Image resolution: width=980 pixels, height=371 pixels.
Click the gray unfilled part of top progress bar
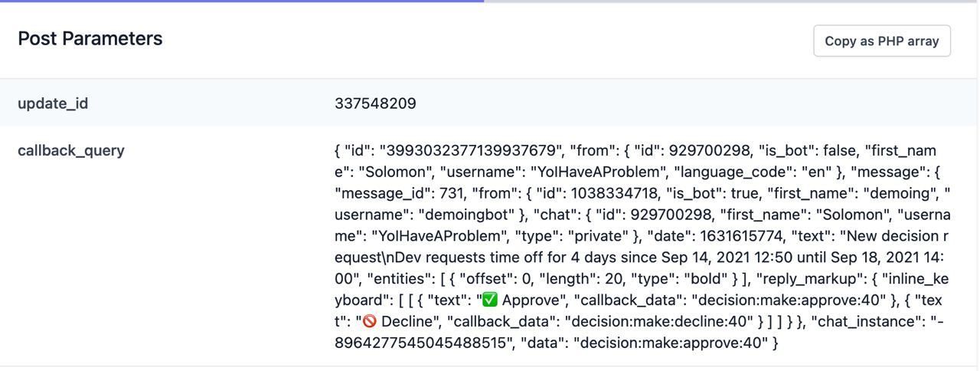pos(732,1)
